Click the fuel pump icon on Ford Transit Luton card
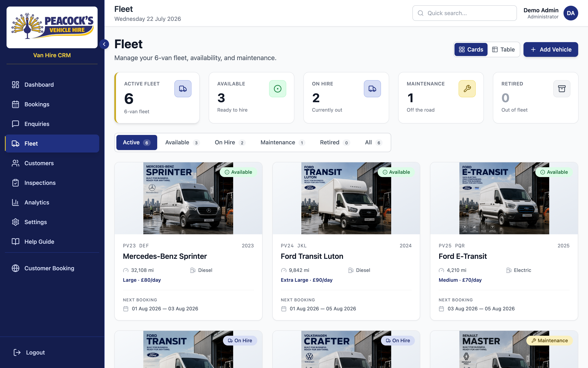The image size is (588, 368). click(x=351, y=270)
